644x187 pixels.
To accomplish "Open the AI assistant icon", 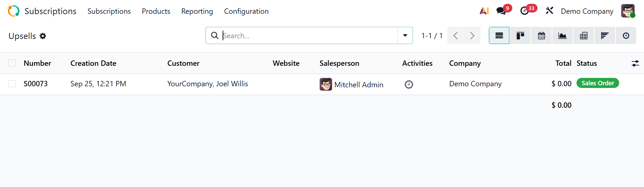I will pos(484,11).
